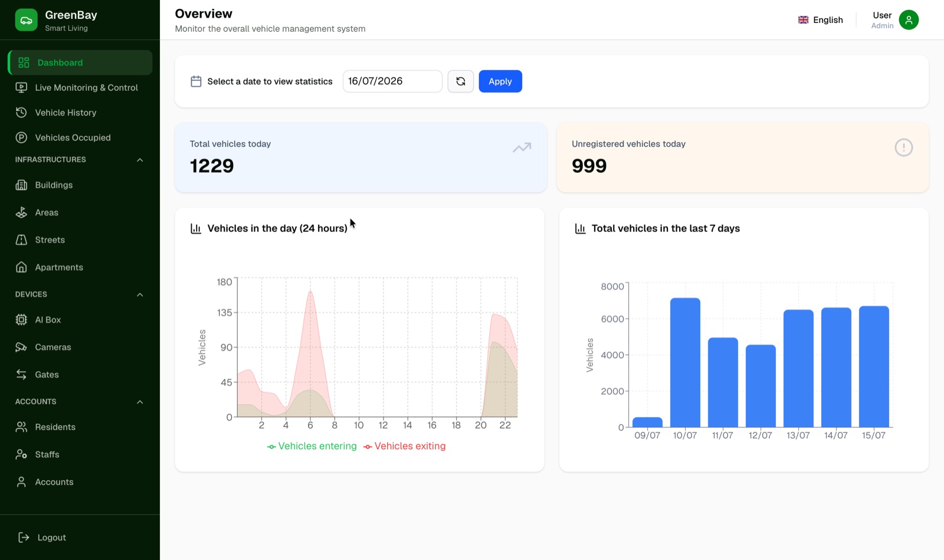Click the bar chart icon beside 24 hours title

tap(196, 228)
